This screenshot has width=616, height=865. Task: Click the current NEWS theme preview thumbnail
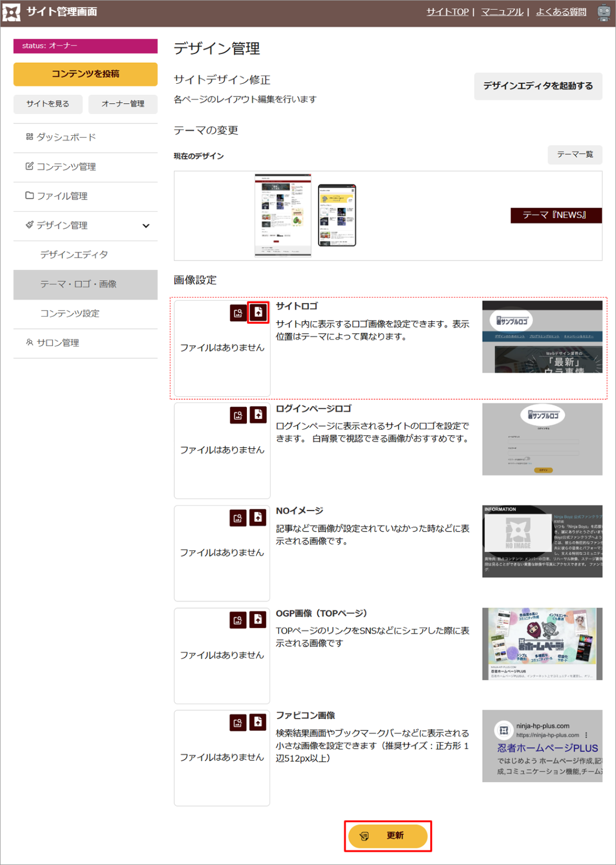tap(305, 215)
